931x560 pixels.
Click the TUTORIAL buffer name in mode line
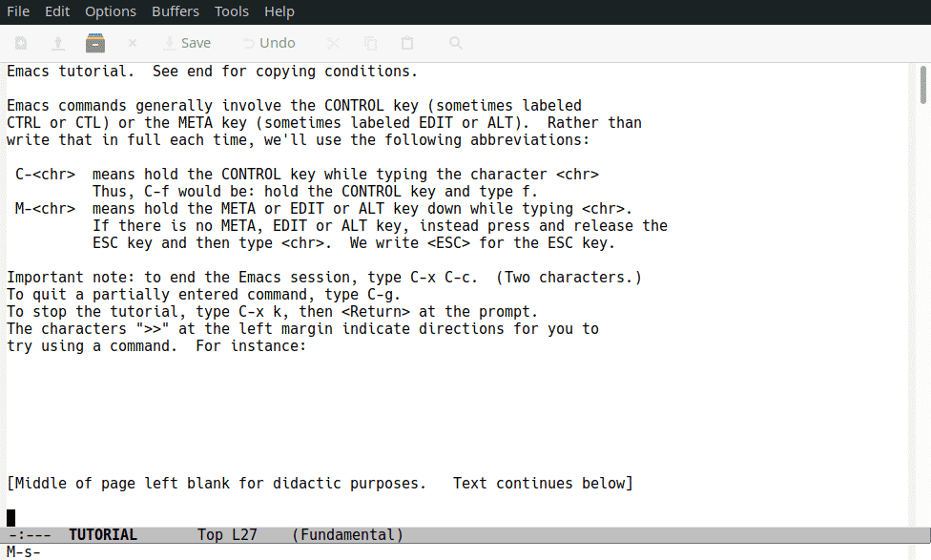coord(103,535)
